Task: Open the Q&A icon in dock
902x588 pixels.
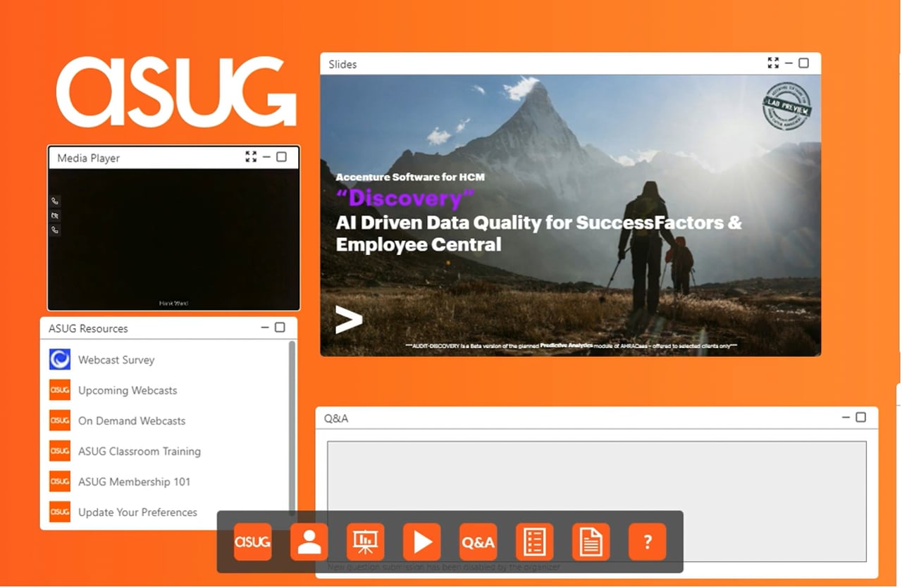Action: pyautogui.click(x=478, y=542)
